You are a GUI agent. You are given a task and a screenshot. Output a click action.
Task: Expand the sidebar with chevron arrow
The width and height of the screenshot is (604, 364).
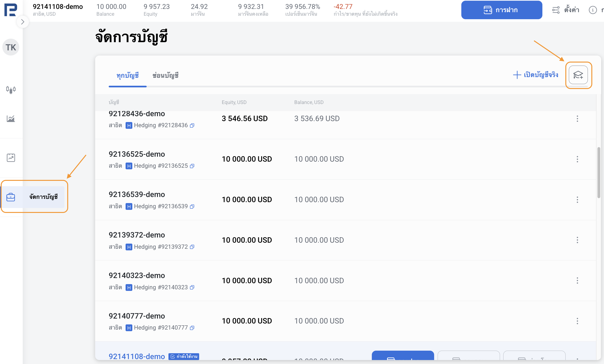tap(22, 22)
